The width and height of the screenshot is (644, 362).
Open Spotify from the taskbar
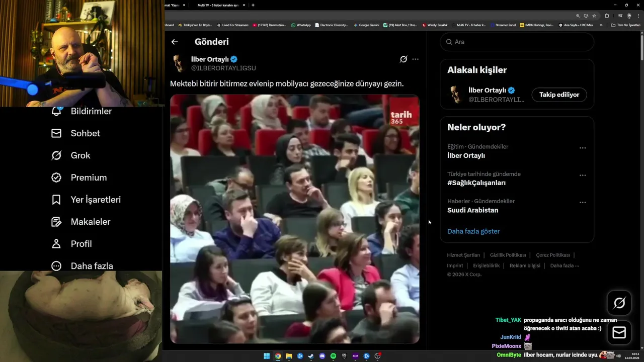333,356
